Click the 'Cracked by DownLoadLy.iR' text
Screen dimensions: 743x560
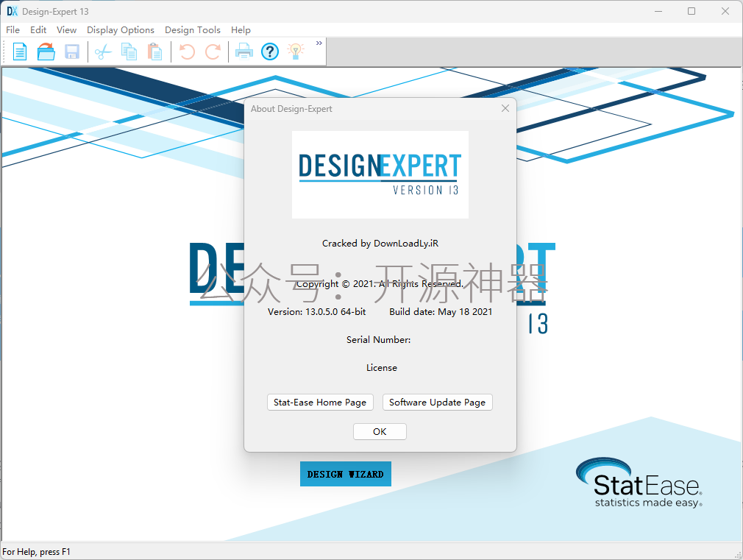click(380, 244)
